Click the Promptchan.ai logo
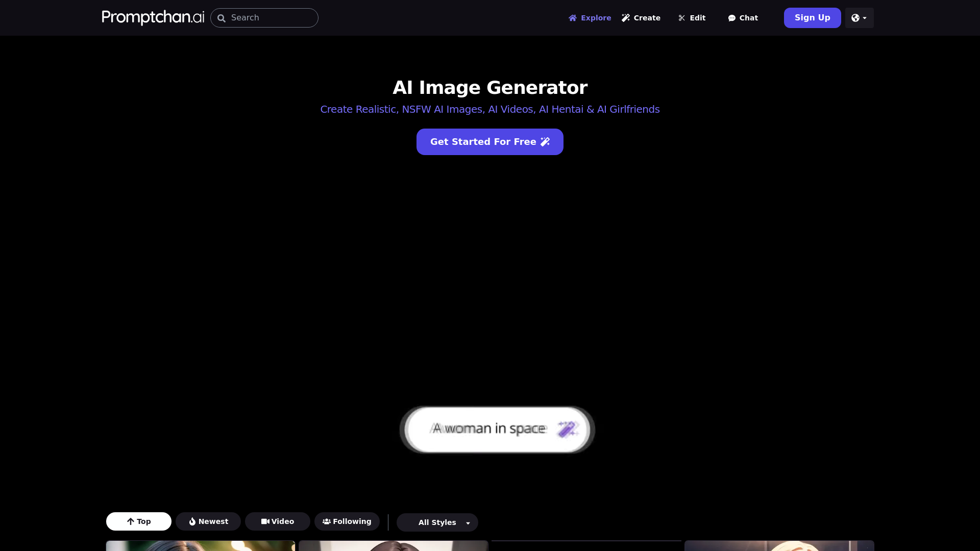Screen dimensions: 980x551 point(153,17)
